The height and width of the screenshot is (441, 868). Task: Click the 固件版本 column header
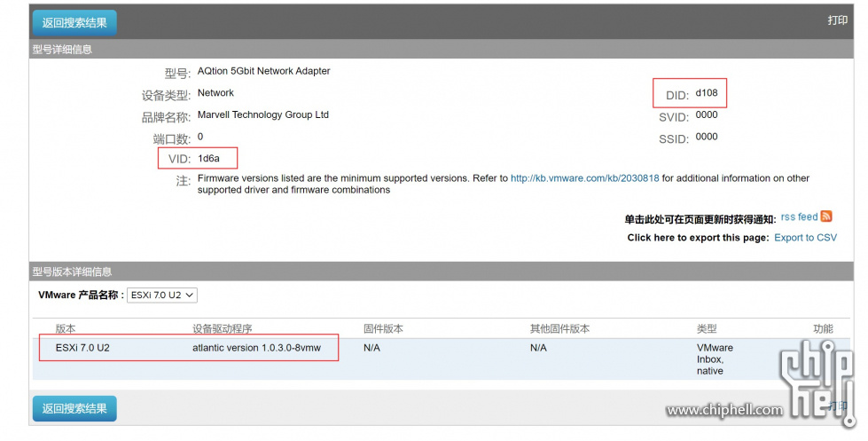coord(383,329)
